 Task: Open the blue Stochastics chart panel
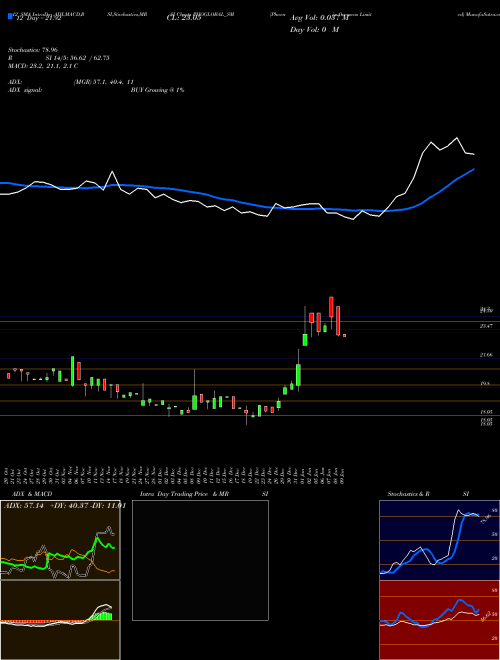click(439, 540)
